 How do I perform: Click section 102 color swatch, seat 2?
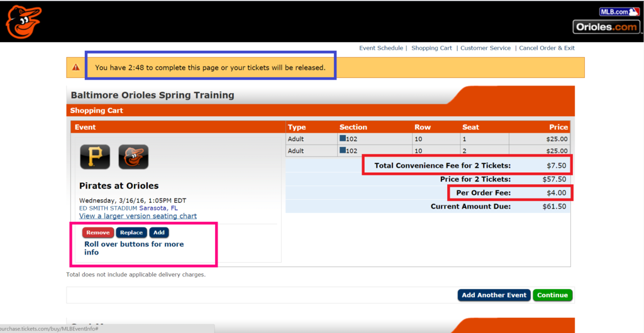343,151
